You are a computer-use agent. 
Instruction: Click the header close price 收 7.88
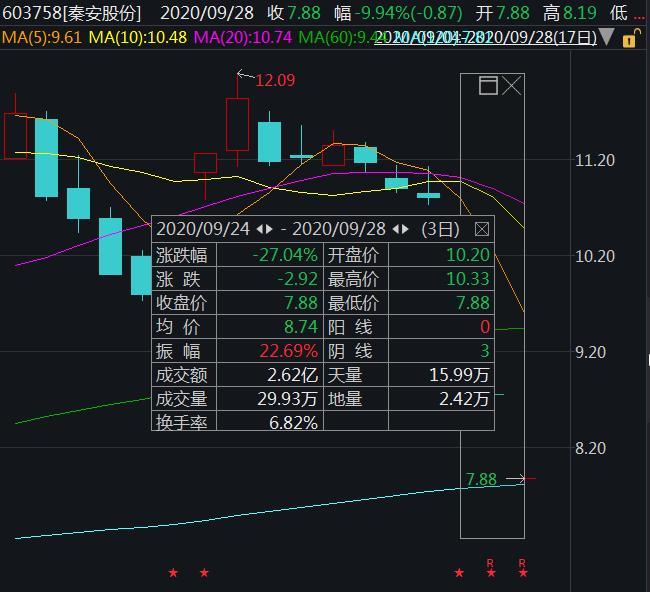tap(294, 13)
